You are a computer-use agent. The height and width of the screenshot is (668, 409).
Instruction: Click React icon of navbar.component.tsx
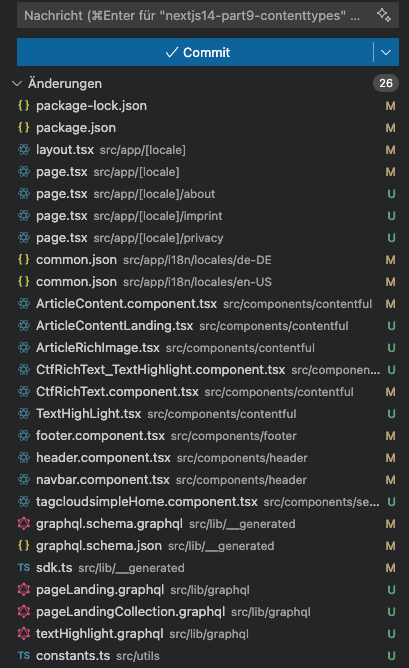[x=24, y=480]
